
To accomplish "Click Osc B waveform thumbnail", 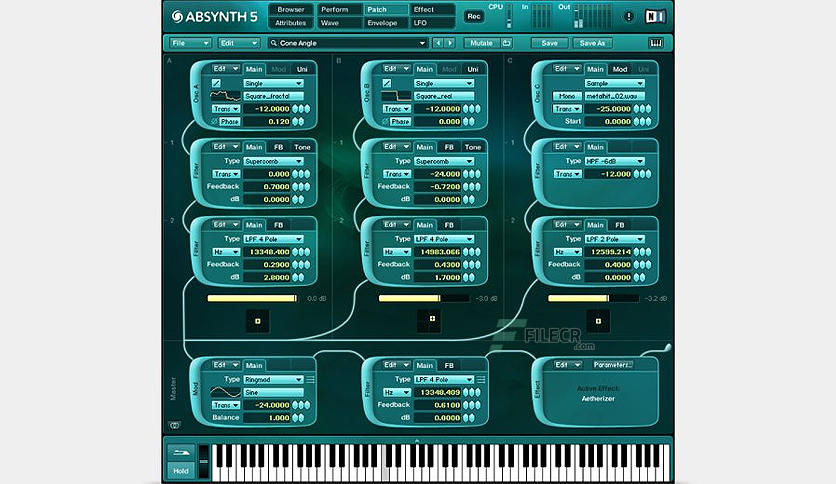I will click(396, 96).
